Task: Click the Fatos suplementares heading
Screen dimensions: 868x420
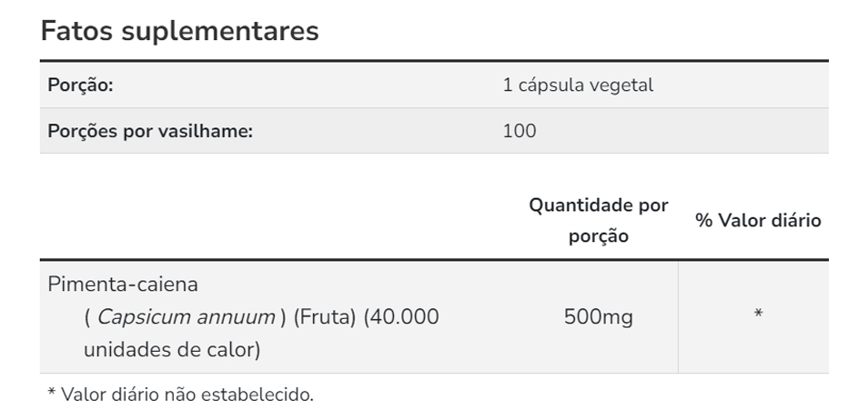Action: pos(180,31)
